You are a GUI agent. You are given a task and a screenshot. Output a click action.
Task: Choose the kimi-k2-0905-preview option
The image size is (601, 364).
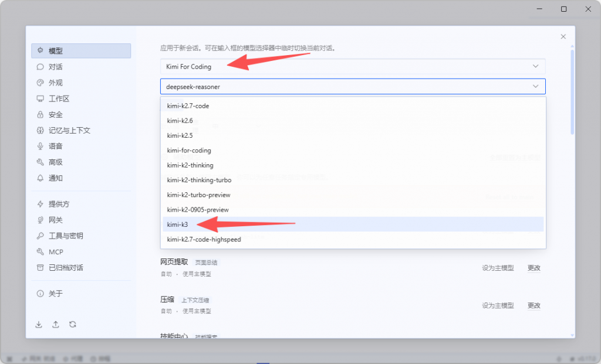[353, 210]
